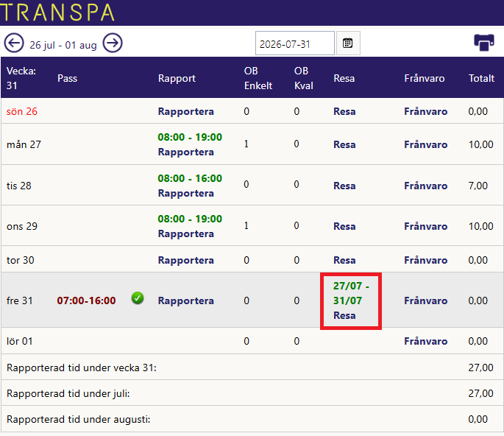Click the Vecka: 31 column header
The image size is (504, 436).
[x=21, y=78]
